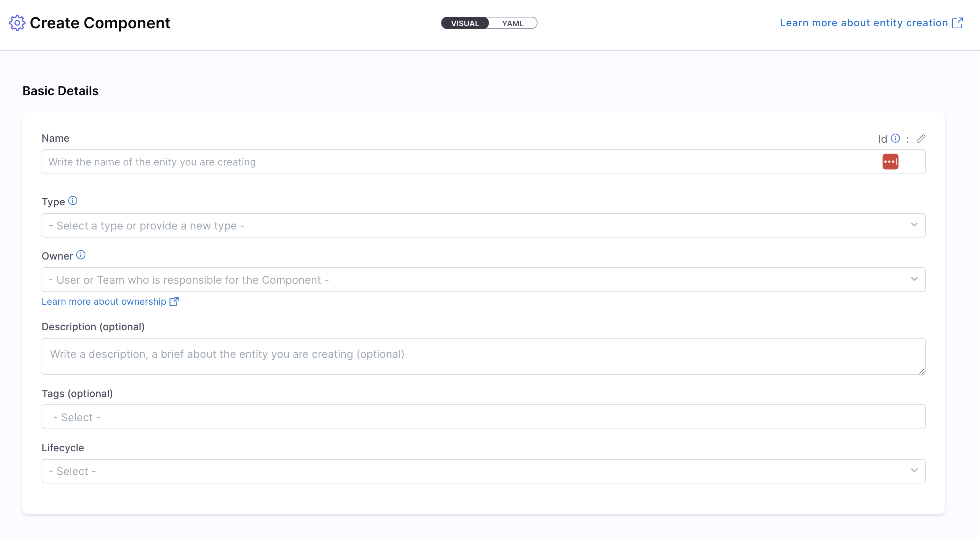The image size is (980, 538).
Task: Focus the Name input field
Action: [456, 162]
